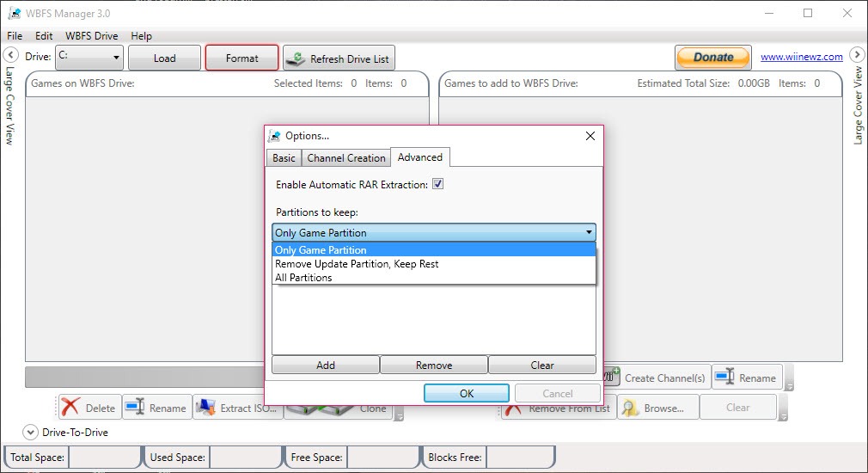Click the Rename icon in the right toolbar

pos(724,377)
